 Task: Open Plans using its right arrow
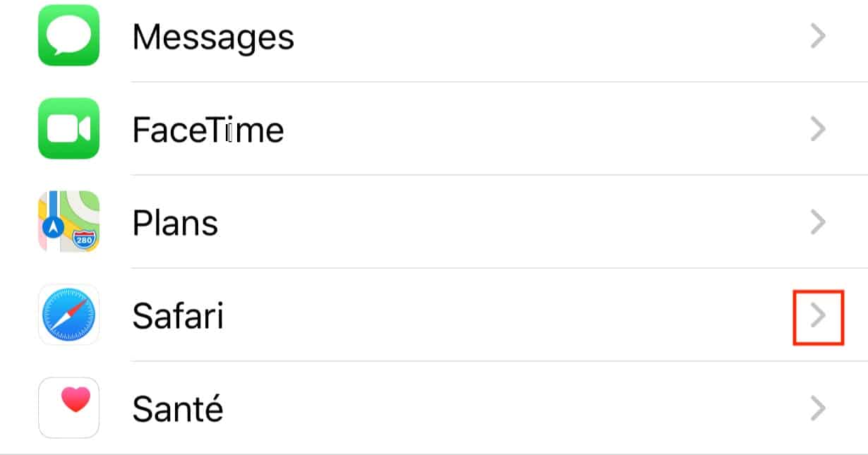(818, 222)
